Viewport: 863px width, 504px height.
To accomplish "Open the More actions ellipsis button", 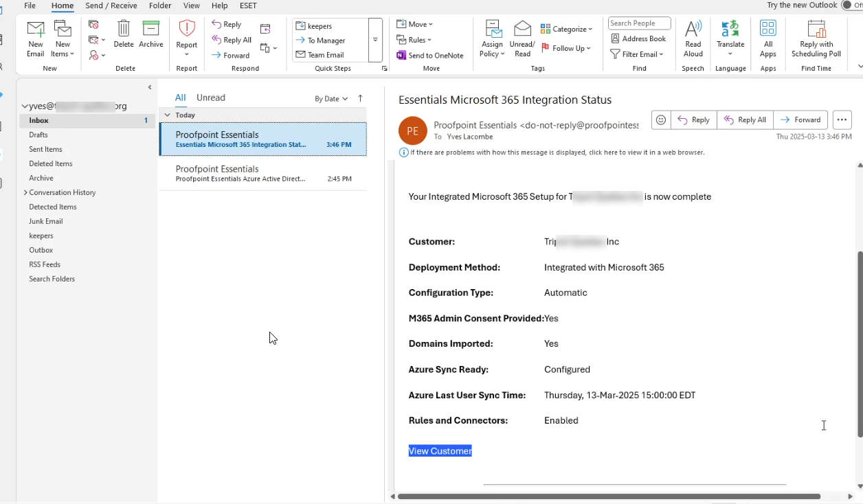I will 842,119.
